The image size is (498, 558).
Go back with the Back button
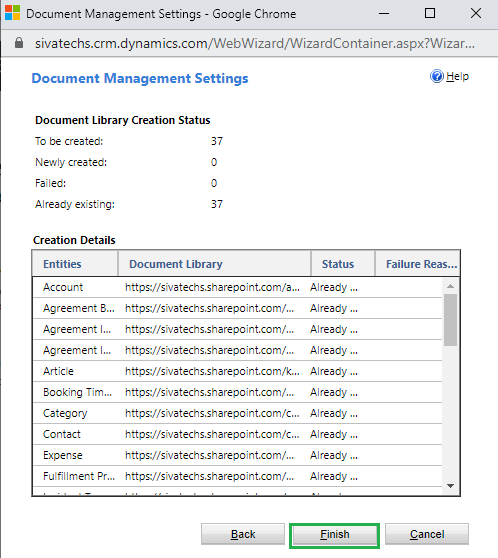click(x=243, y=534)
